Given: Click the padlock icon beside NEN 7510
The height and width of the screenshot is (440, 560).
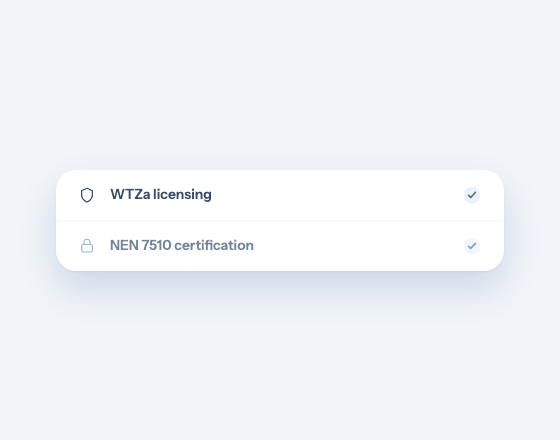Looking at the screenshot, I should coord(87,246).
